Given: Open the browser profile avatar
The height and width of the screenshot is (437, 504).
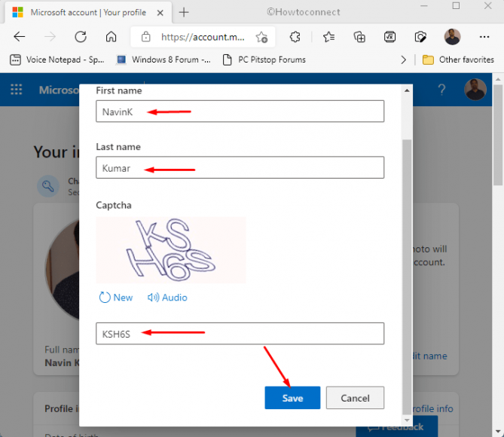Looking at the screenshot, I should 452,37.
